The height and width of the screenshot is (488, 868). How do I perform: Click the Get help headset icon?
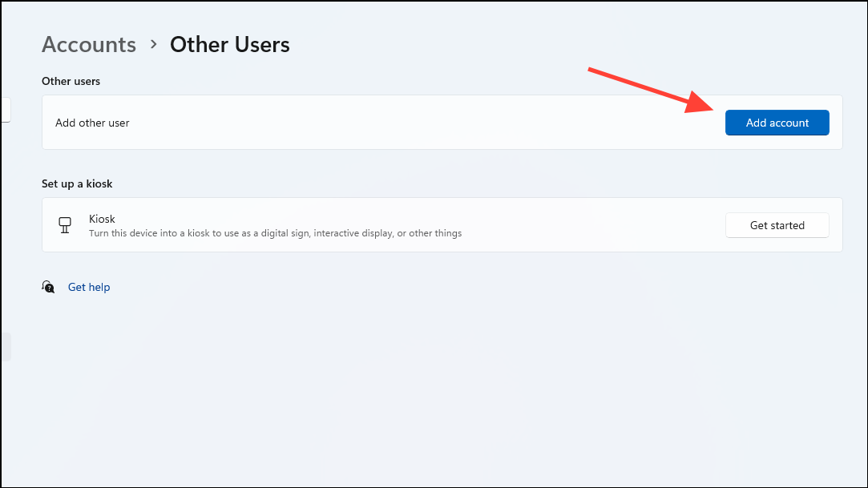tap(49, 287)
